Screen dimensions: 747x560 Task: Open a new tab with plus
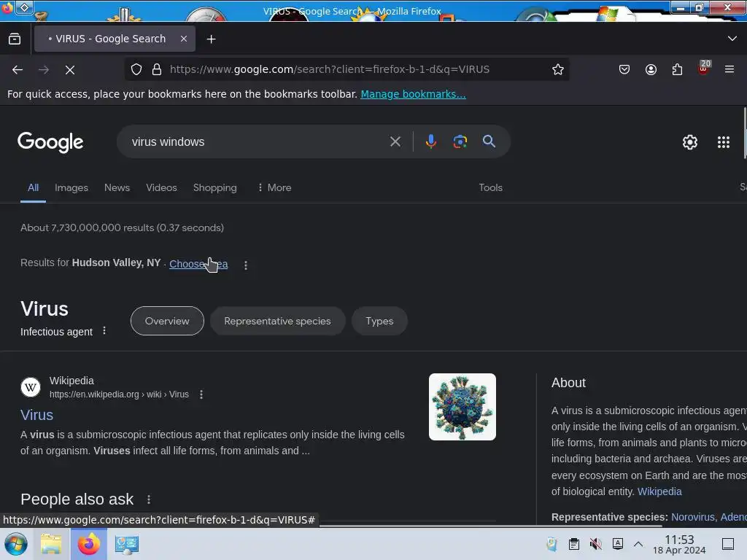pyautogui.click(x=211, y=39)
